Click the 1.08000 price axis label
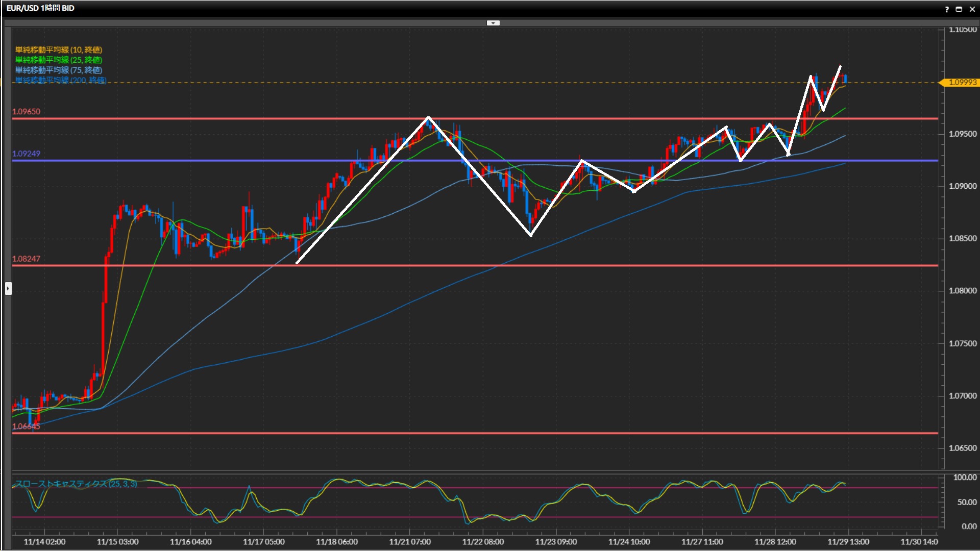The width and height of the screenshot is (980, 551). click(x=963, y=291)
